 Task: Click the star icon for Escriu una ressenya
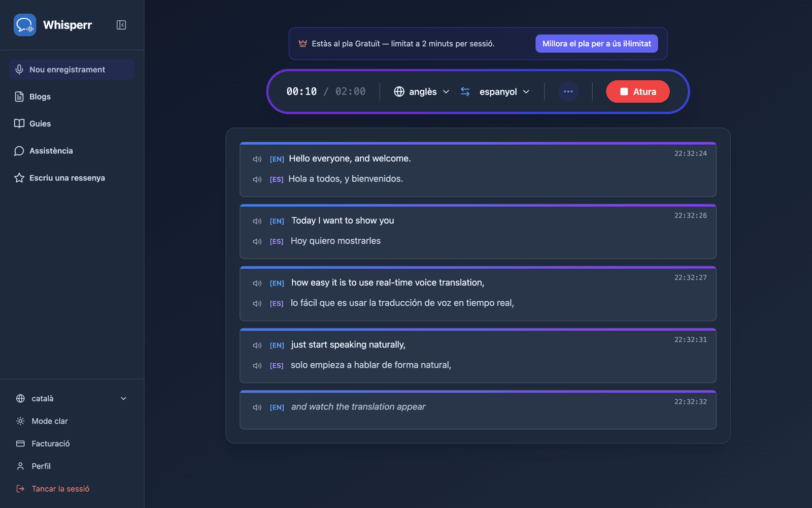(19, 178)
